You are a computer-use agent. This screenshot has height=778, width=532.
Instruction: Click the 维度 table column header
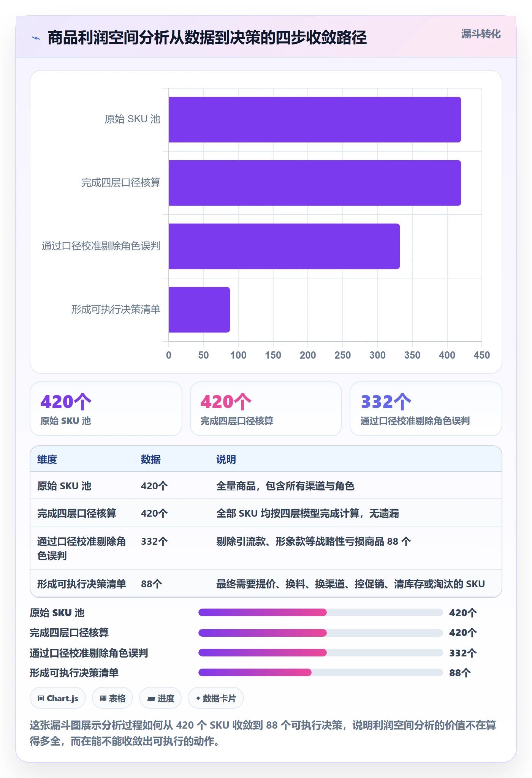coord(47,459)
